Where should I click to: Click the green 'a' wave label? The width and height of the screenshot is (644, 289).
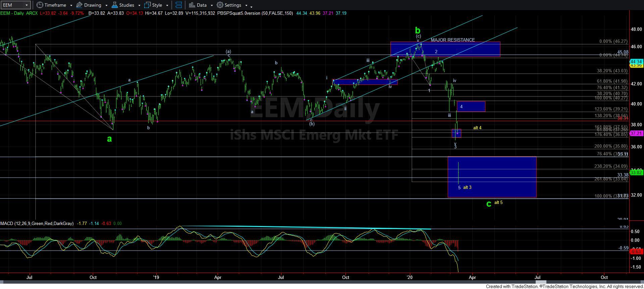point(109,139)
